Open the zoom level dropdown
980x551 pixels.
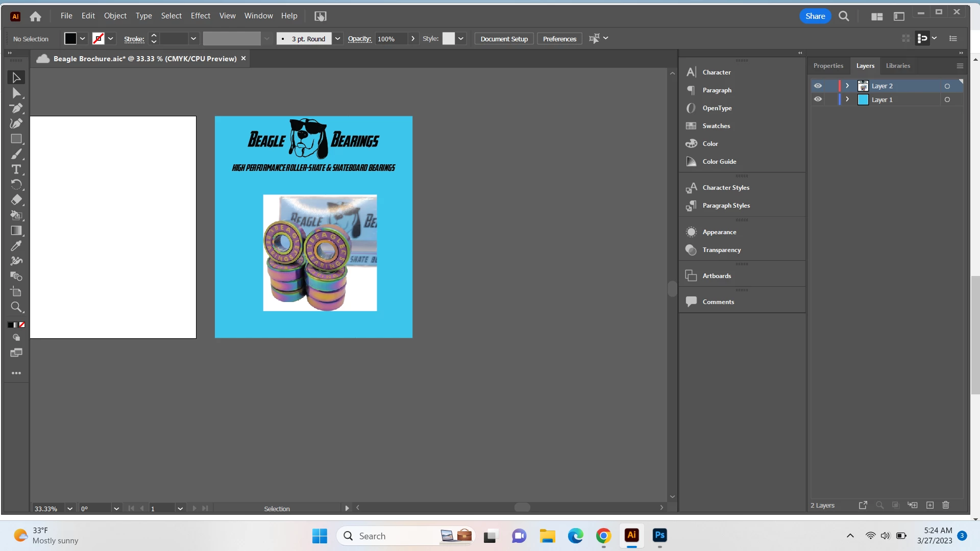coord(70,509)
